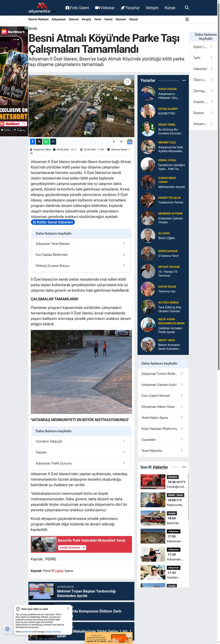Click adiyamanlilar.net site logo

tap(42, 8)
